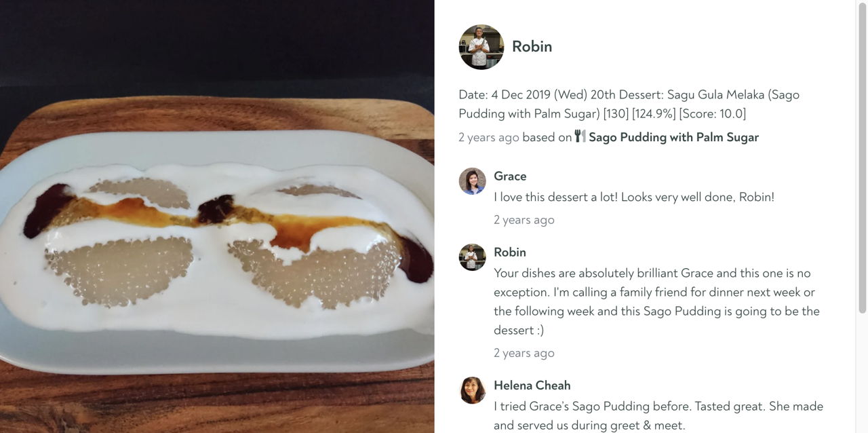868x433 pixels.
Task: Click the timestamp under Robin's reply
Action: click(524, 353)
